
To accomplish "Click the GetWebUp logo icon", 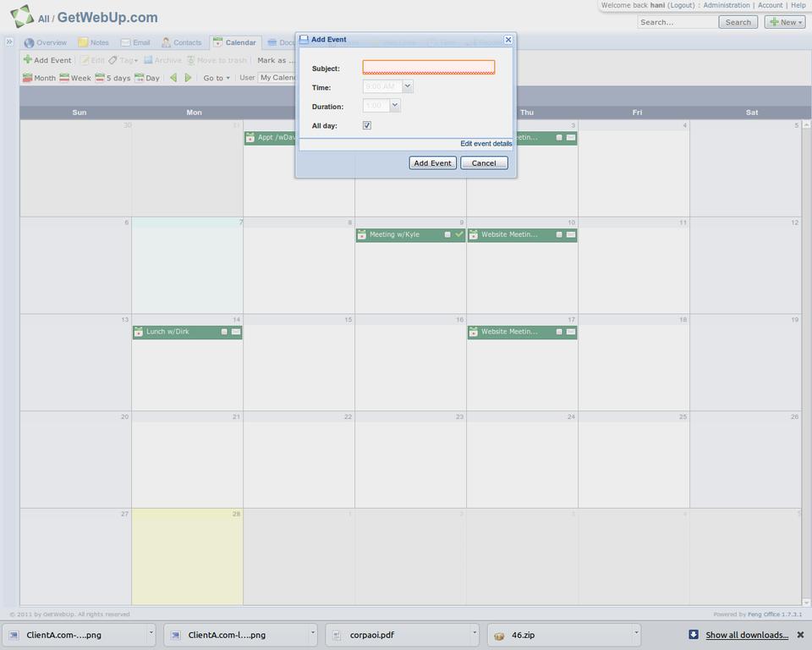I will [x=22, y=16].
